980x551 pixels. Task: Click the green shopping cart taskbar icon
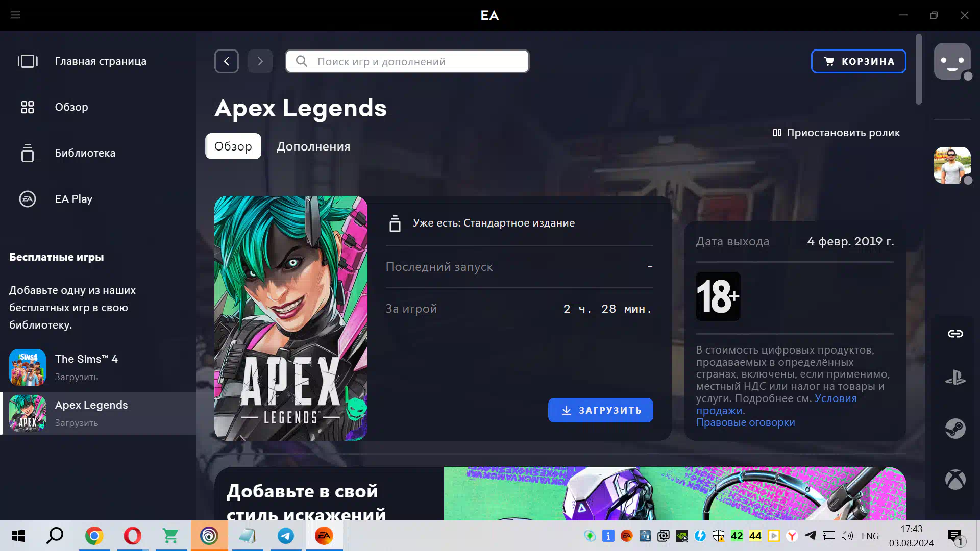pyautogui.click(x=171, y=536)
